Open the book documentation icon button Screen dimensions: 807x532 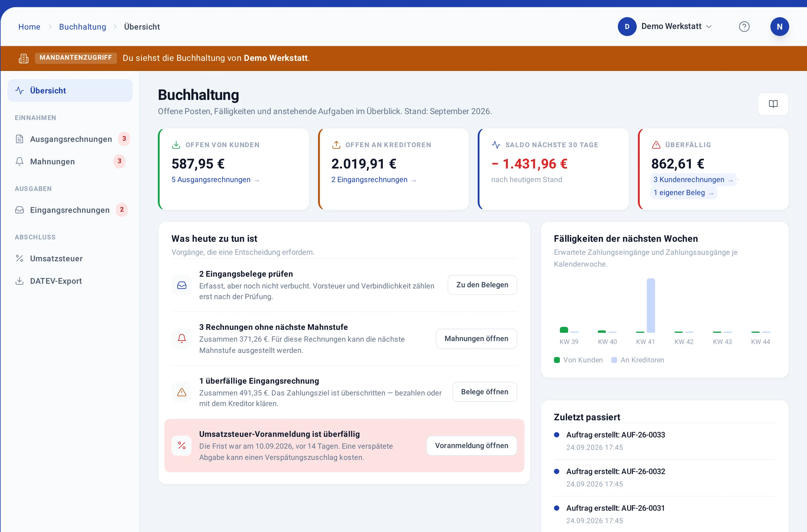pos(773,104)
